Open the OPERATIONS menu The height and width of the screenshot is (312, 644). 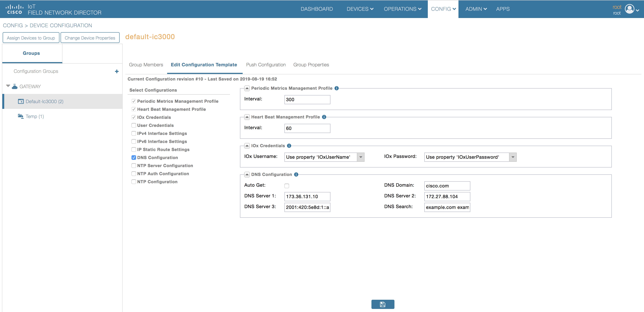(x=402, y=9)
